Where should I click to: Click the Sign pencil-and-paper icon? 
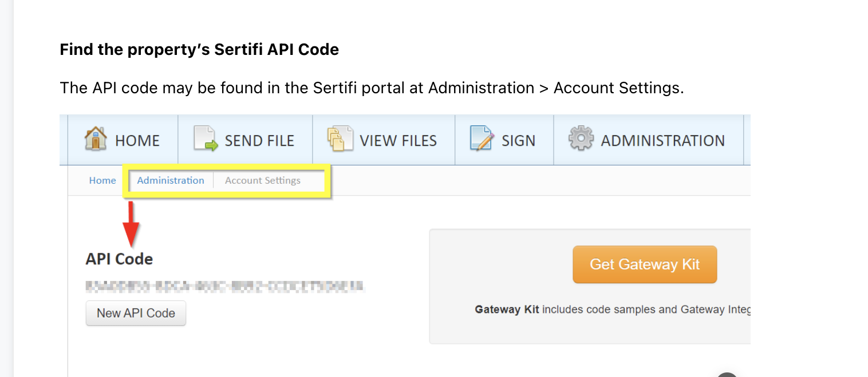point(482,140)
